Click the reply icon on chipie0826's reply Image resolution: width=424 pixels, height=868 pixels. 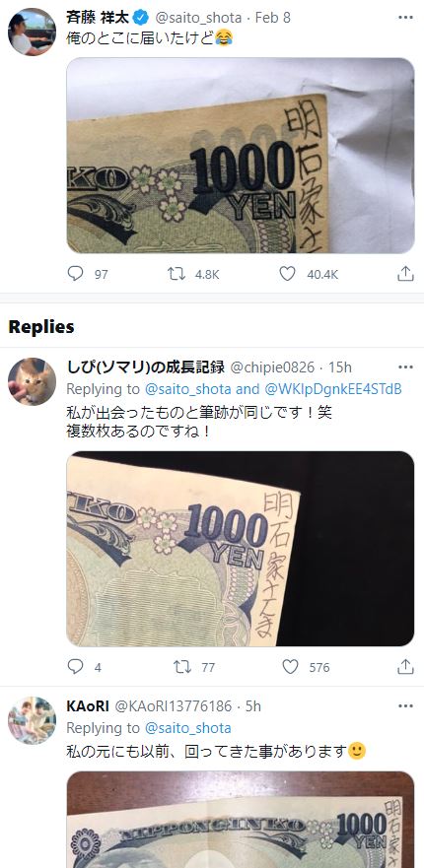tap(75, 666)
